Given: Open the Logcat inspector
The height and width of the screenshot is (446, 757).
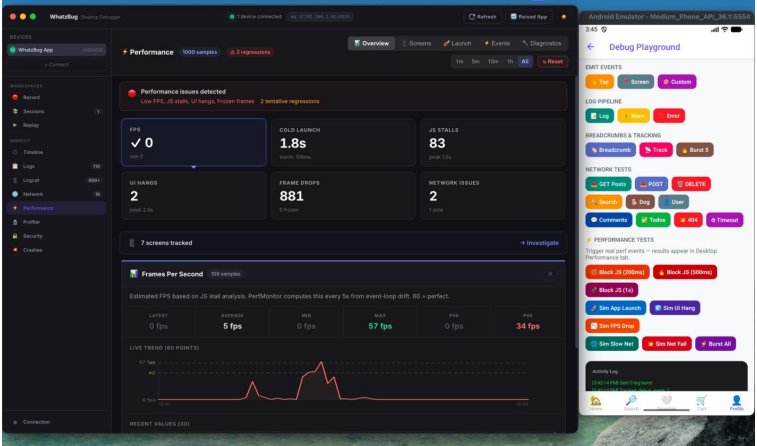Looking at the screenshot, I should pos(56,180).
